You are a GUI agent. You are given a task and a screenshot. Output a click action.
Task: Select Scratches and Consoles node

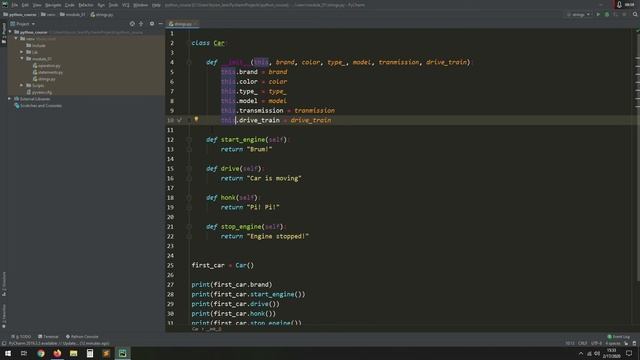pyautogui.click(x=38, y=106)
